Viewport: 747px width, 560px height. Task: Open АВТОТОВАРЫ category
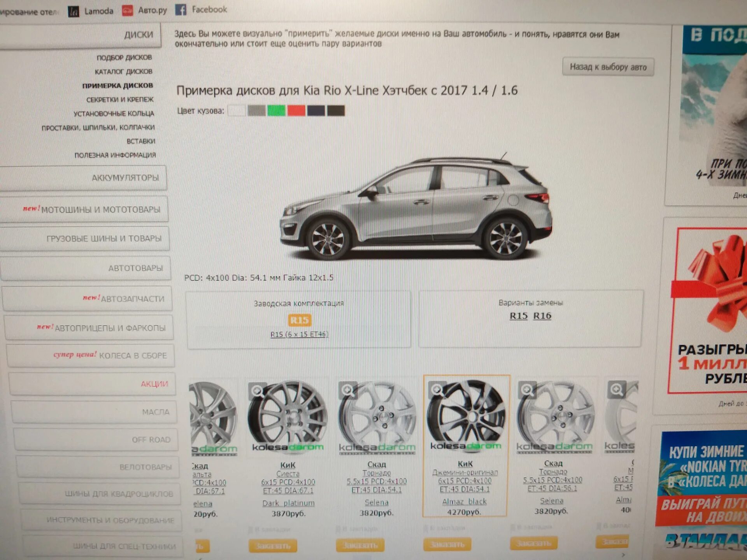pos(86,268)
